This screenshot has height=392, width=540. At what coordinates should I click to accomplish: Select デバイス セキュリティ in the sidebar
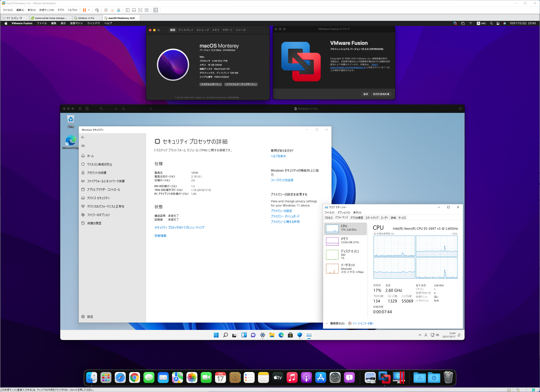point(98,198)
